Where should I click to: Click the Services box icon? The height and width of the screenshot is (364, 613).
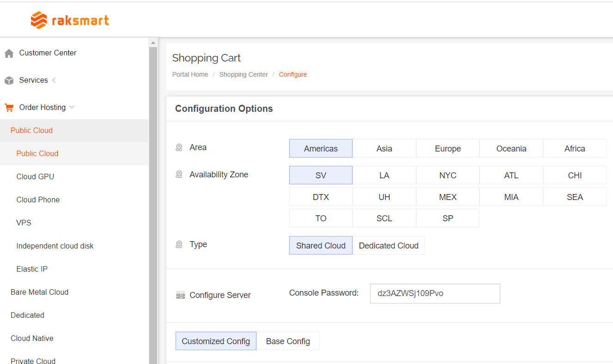pyautogui.click(x=9, y=81)
